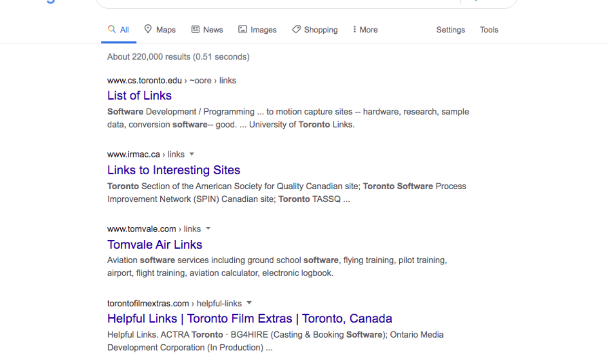Open the Shopping tab
Screen dimensions: 609x364
[x=315, y=30]
